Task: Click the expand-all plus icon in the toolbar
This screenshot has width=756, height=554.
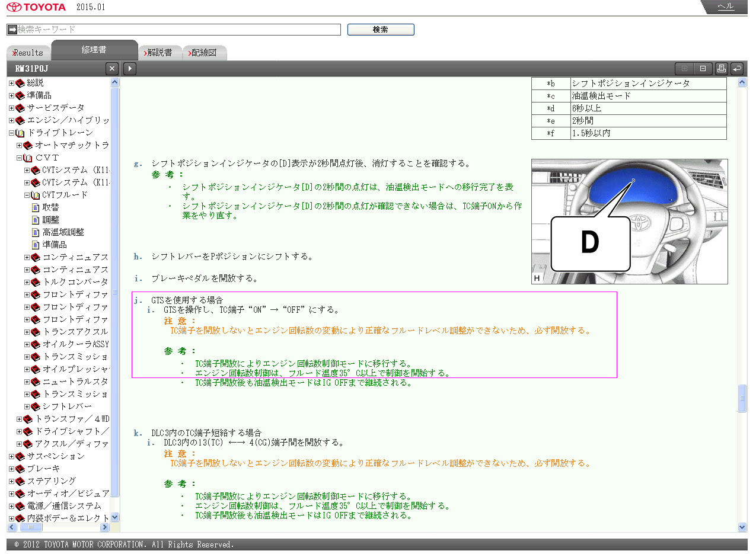Action: tap(684, 69)
